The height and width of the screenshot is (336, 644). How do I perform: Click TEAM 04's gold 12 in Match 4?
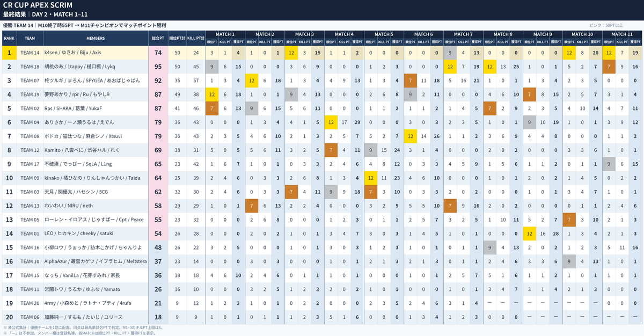(x=331, y=122)
